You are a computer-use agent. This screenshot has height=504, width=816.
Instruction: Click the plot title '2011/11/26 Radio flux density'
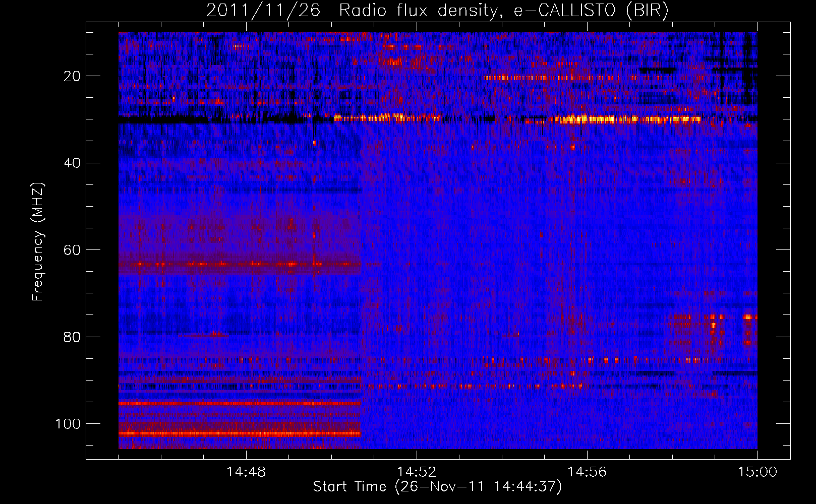(x=438, y=11)
